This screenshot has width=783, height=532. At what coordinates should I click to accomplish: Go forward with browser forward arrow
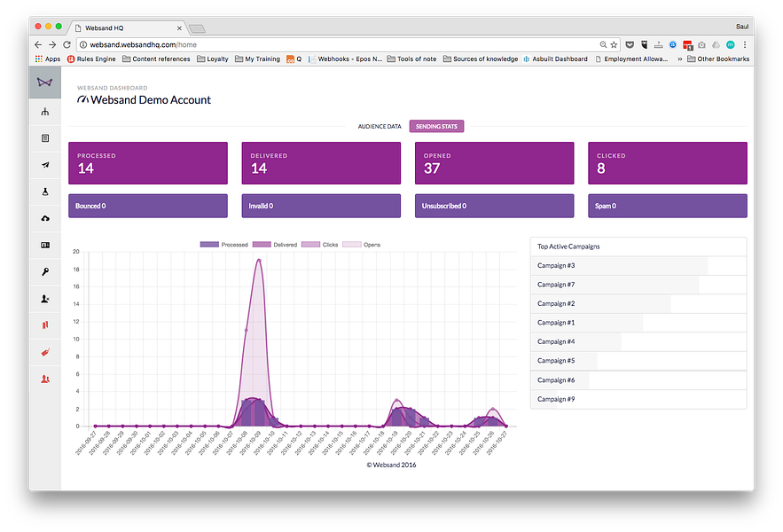52,44
